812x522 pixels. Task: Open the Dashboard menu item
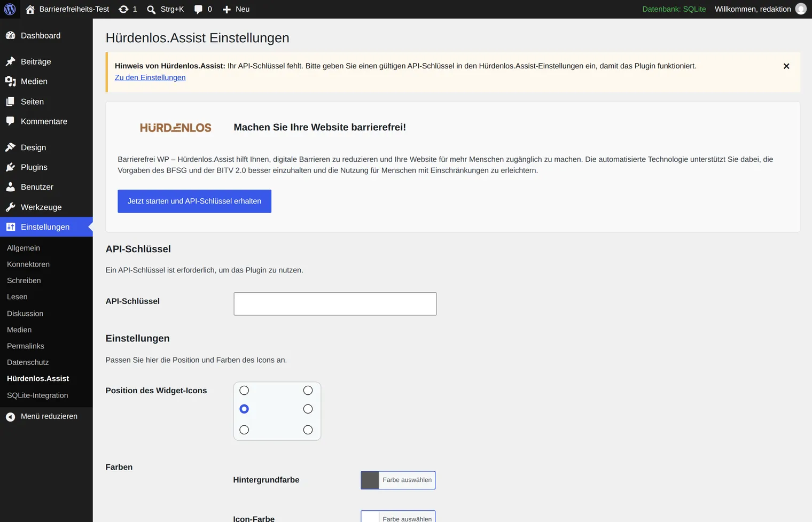(x=46, y=35)
